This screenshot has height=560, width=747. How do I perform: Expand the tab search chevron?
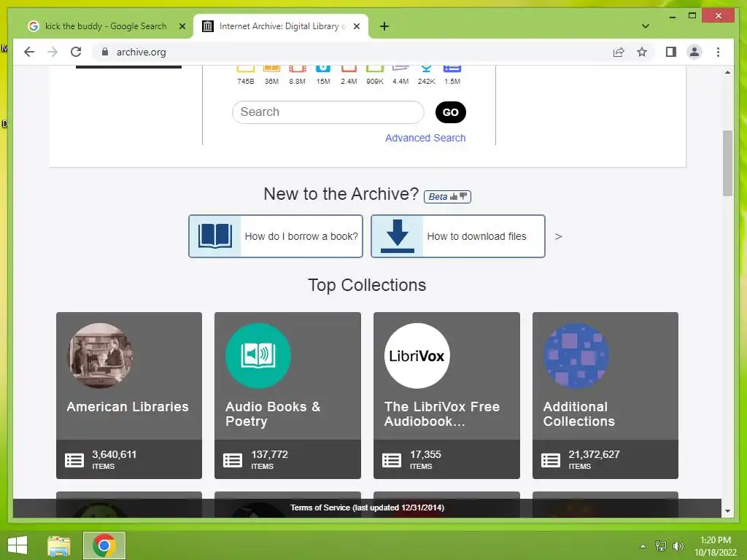coord(645,26)
